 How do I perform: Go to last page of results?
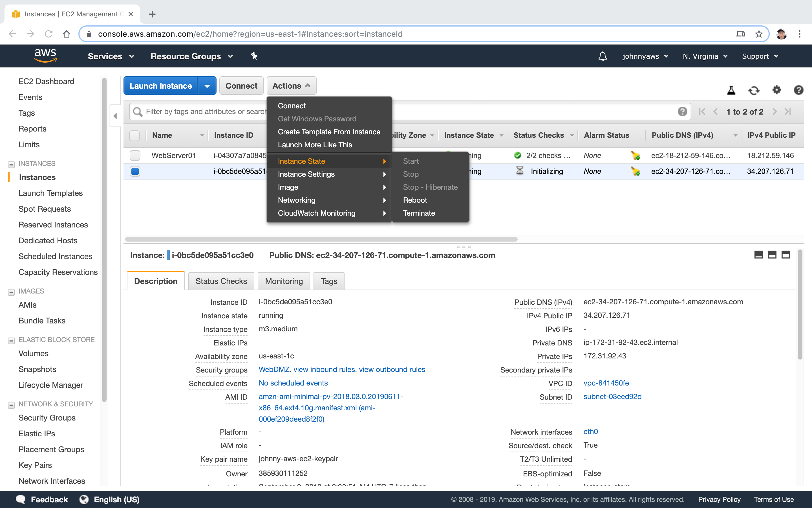[788, 111]
